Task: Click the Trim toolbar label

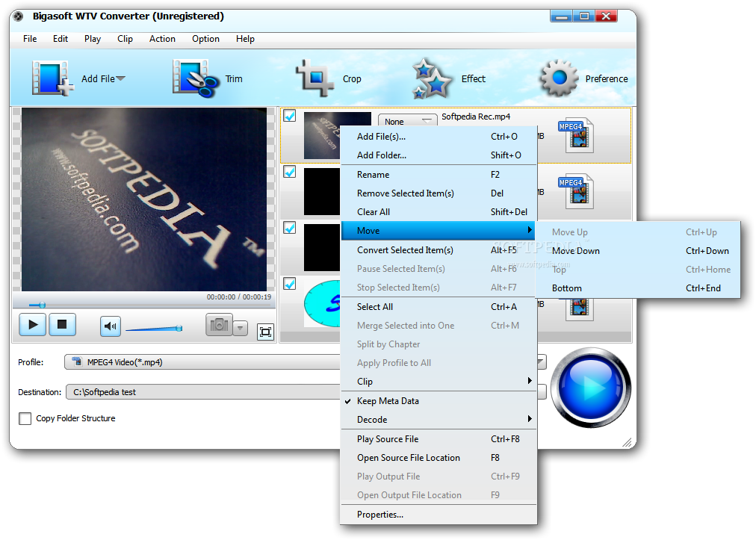Action: [234, 79]
